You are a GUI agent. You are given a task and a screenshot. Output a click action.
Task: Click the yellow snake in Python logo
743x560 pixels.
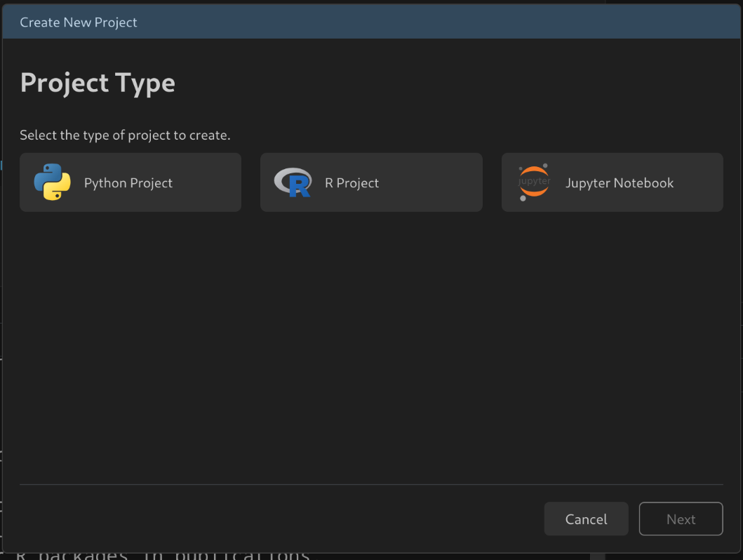click(58, 191)
